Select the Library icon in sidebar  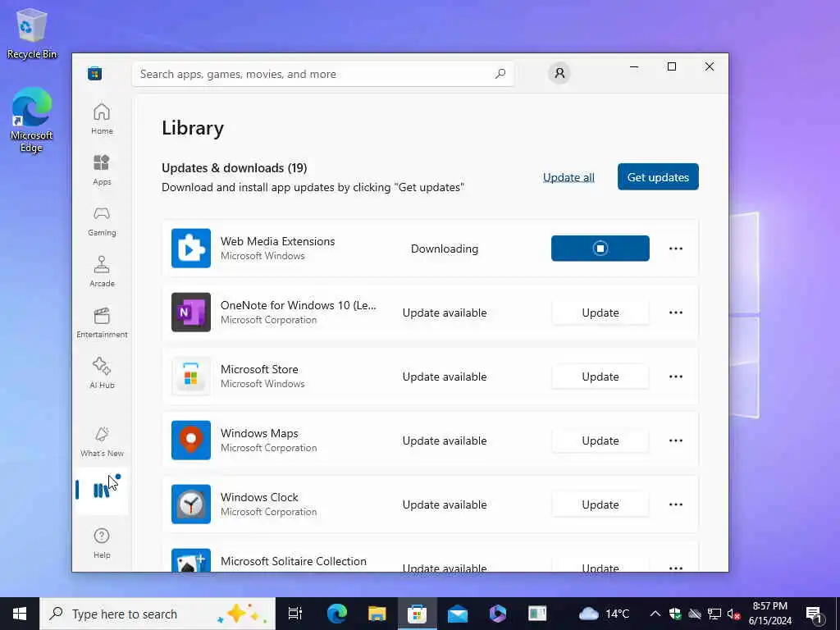102,491
